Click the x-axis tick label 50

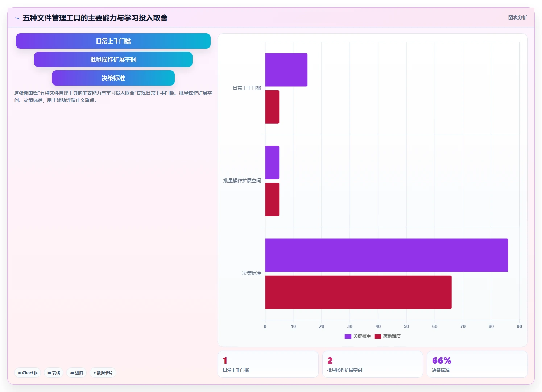pyautogui.click(x=406, y=326)
